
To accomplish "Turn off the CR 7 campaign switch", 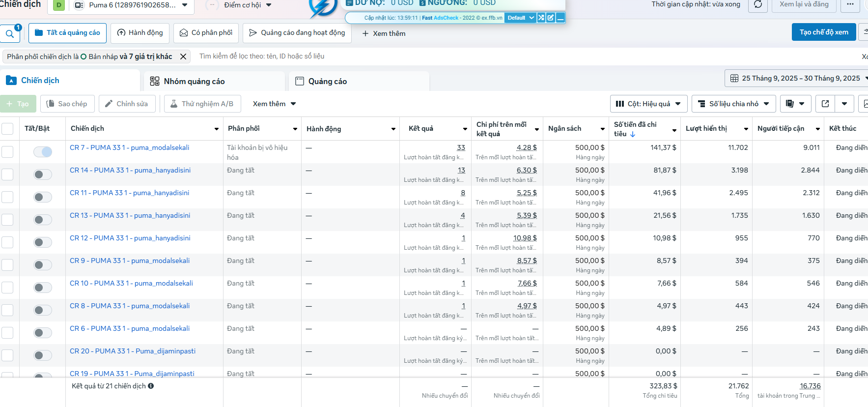I will click(x=43, y=152).
